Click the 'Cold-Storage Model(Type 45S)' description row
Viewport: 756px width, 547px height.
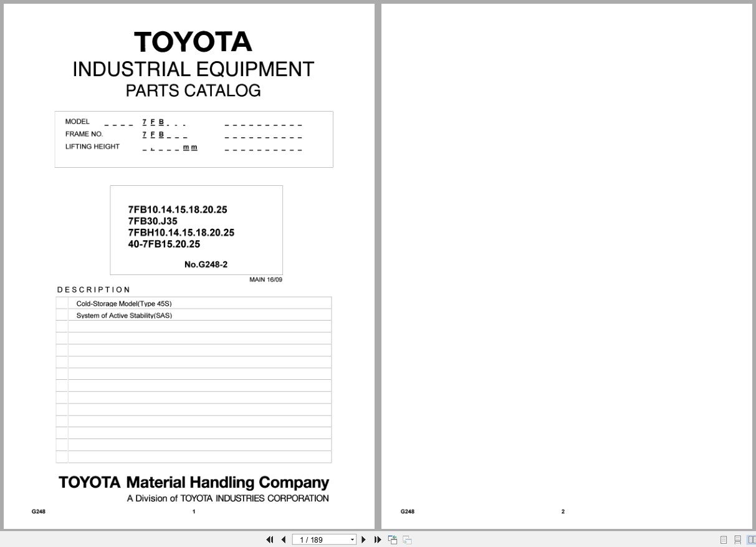(193, 303)
